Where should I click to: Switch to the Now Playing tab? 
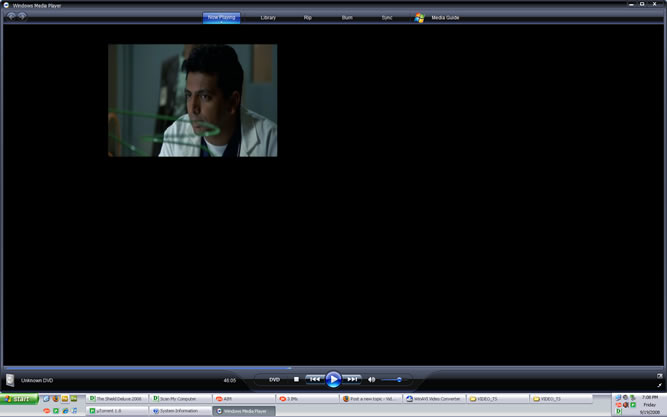[x=221, y=17]
